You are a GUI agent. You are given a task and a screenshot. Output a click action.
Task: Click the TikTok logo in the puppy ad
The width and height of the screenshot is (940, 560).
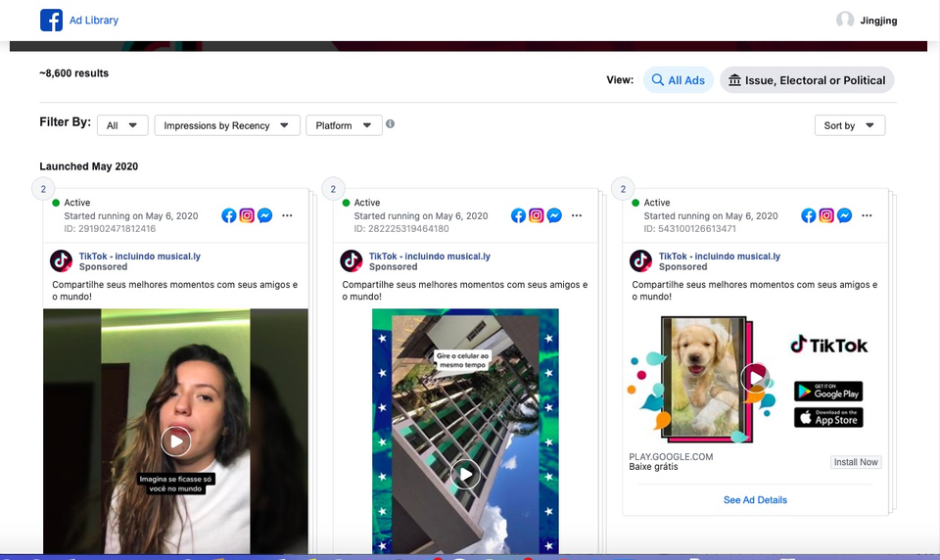829,345
